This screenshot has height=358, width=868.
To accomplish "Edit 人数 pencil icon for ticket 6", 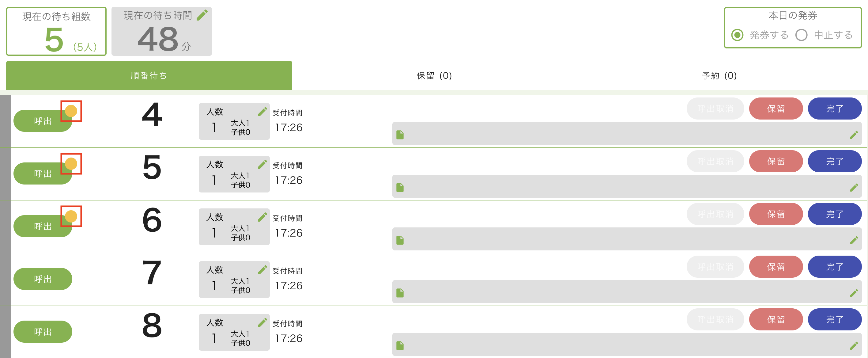I will (262, 217).
